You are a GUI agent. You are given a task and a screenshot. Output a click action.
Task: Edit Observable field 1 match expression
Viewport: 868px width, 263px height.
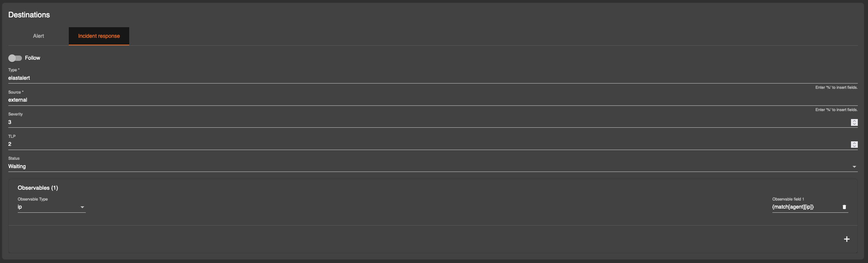coord(806,207)
